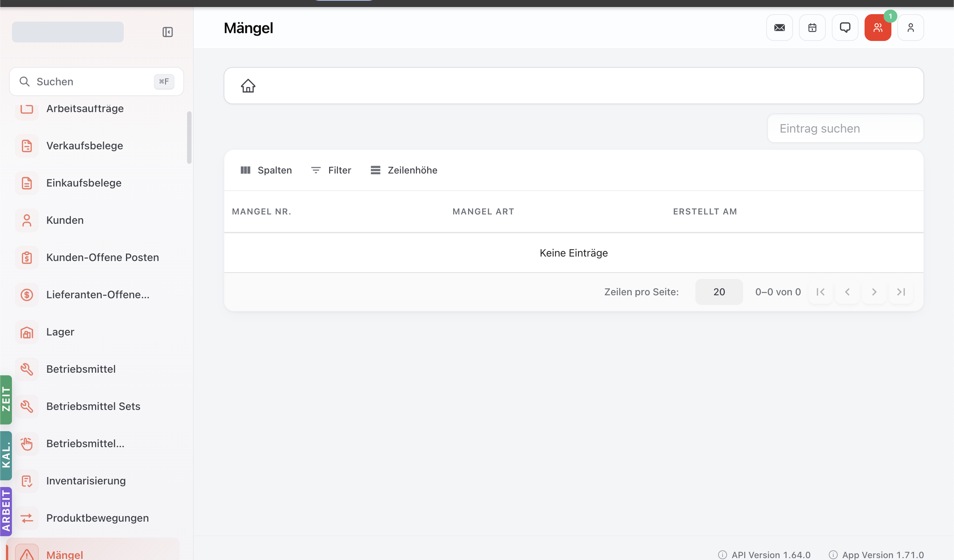The height and width of the screenshot is (560, 954).
Task: Open the chat bubble icon in header
Action: click(x=845, y=28)
